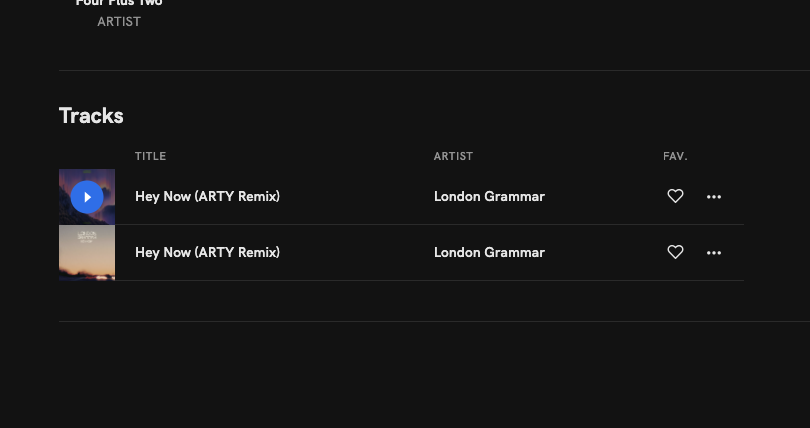Sort tracks by the ARTIST column header
Image resolution: width=810 pixels, height=428 pixels.
[453, 156]
